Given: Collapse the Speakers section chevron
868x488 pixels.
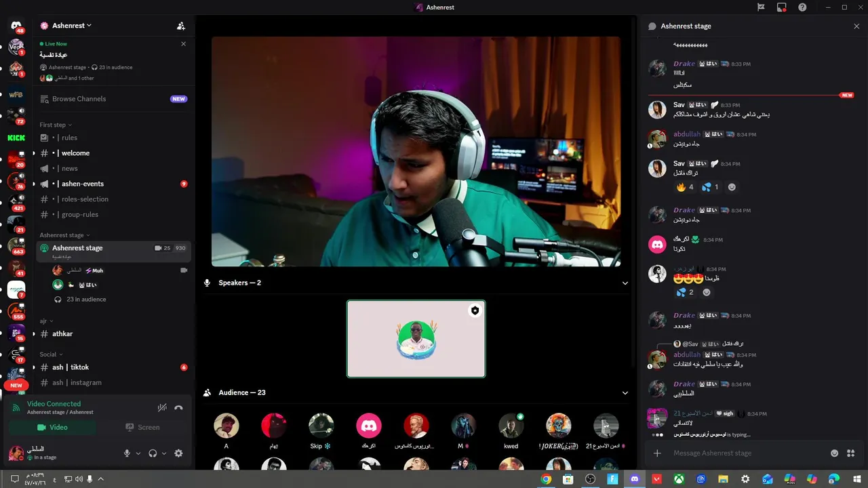Looking at the screenshot, I should coord(625,283).
